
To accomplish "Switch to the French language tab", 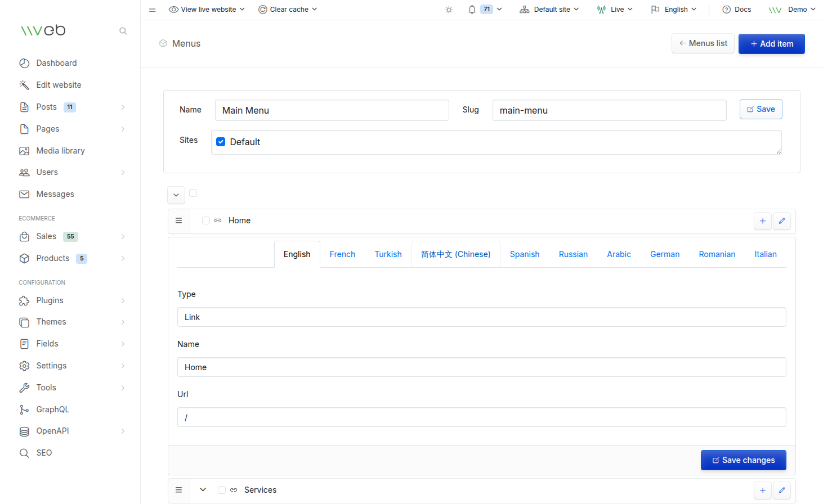I will 342,254.
